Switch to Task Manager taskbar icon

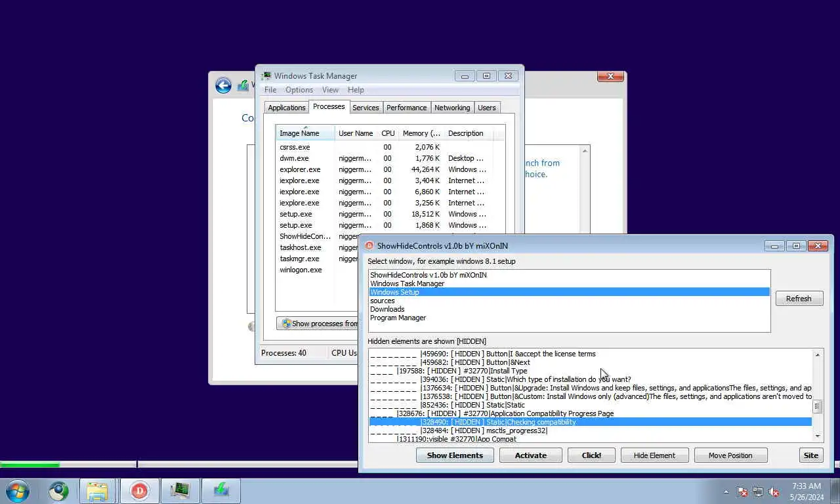pos(180,491)
